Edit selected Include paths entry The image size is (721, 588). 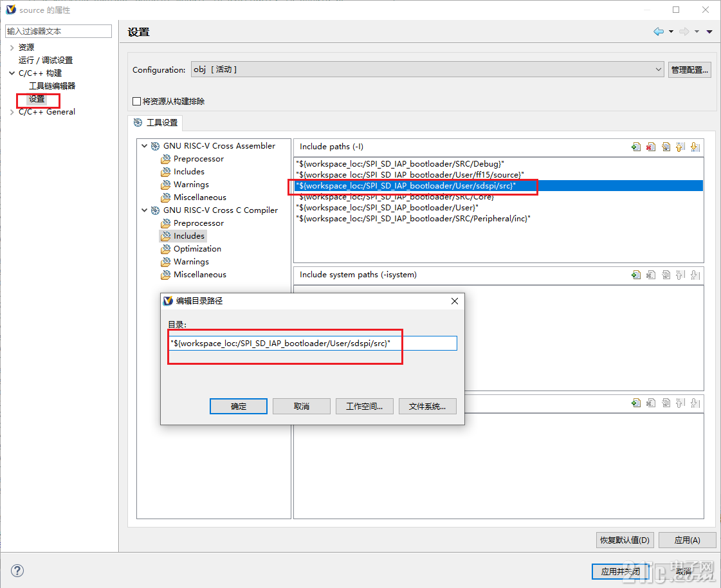[666, 147]
